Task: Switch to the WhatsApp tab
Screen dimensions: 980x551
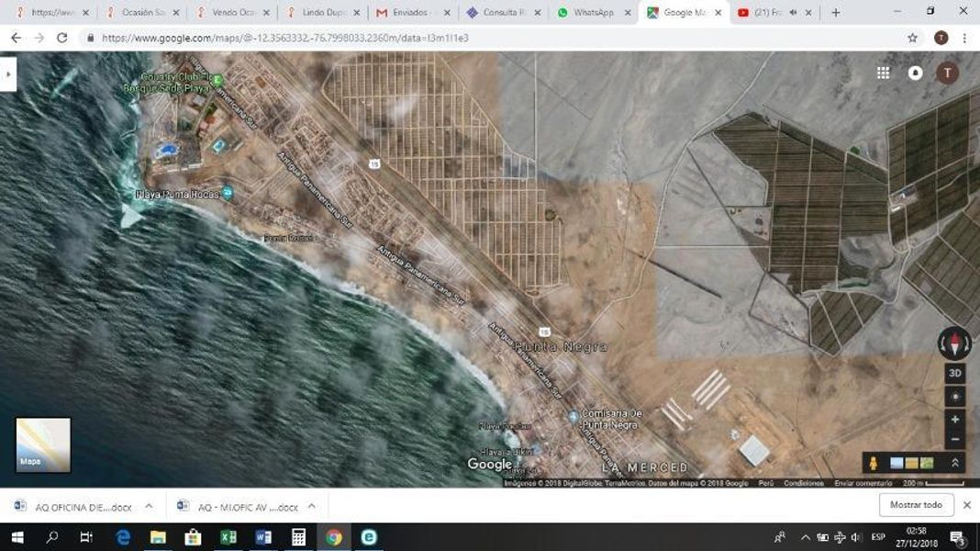Action: [593, 13]
